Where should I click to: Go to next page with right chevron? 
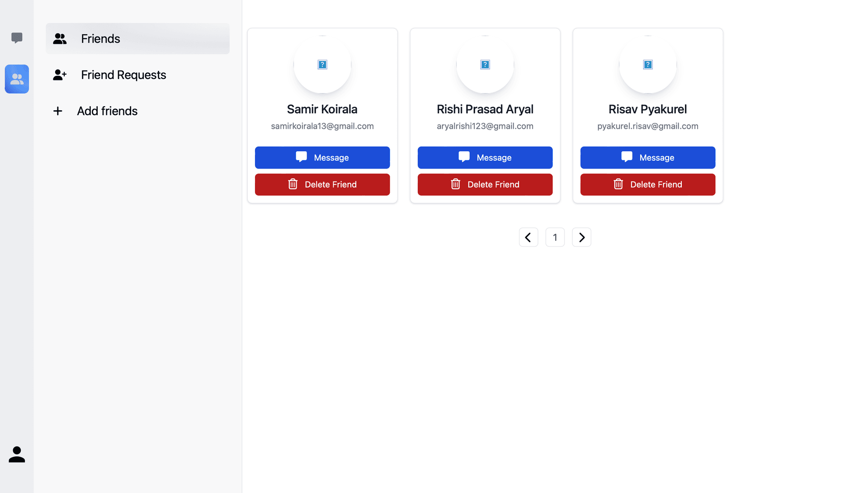pos(582,237)
